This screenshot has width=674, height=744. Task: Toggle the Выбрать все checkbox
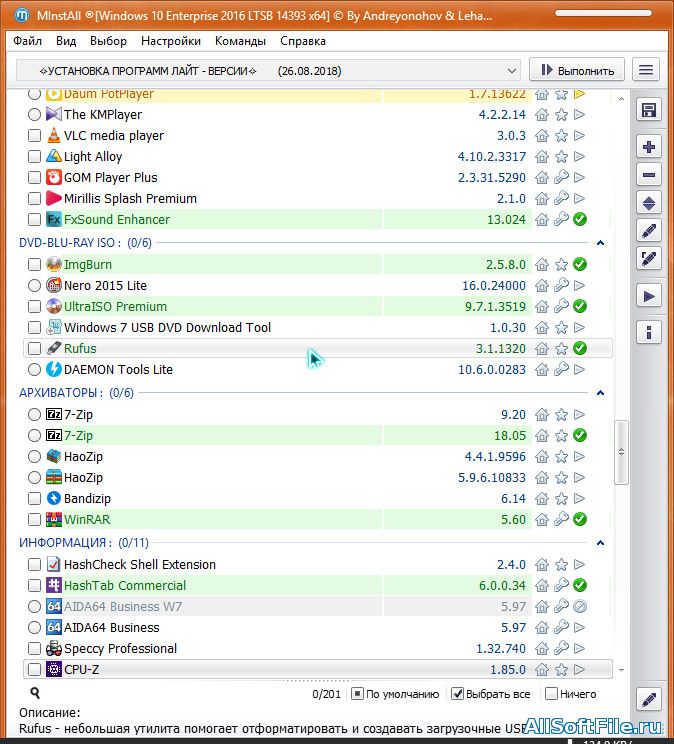457,694
